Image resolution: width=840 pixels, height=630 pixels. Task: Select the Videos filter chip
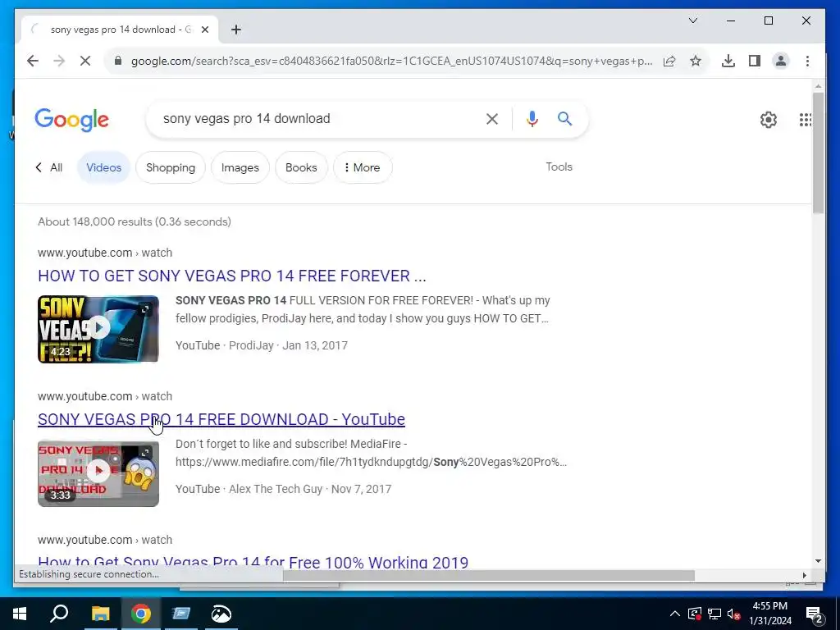point(104,167)
